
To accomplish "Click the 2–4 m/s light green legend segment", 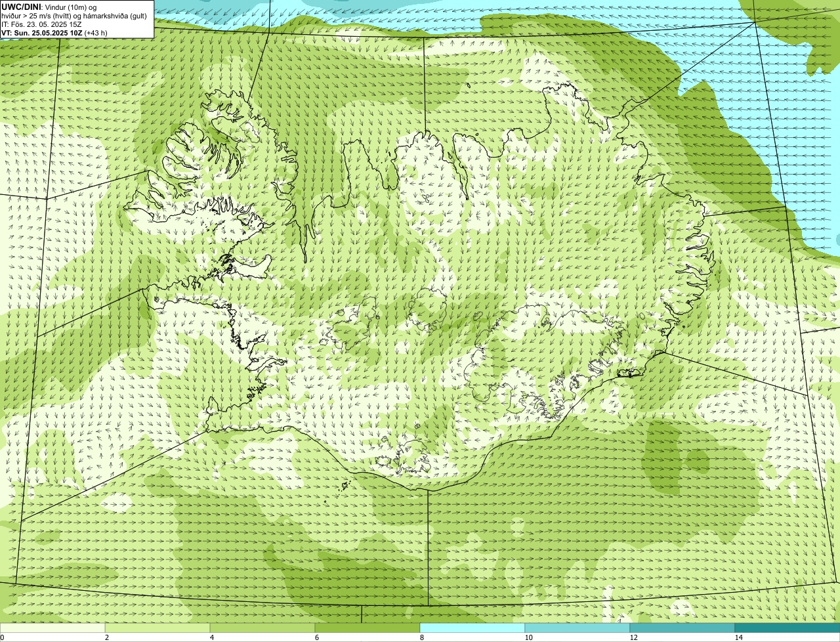I will point(157,628).
